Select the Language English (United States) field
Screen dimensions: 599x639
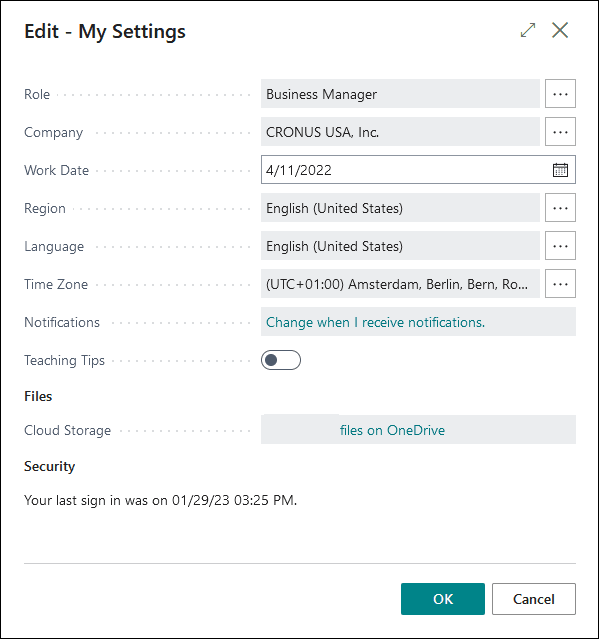coord(400,246)
